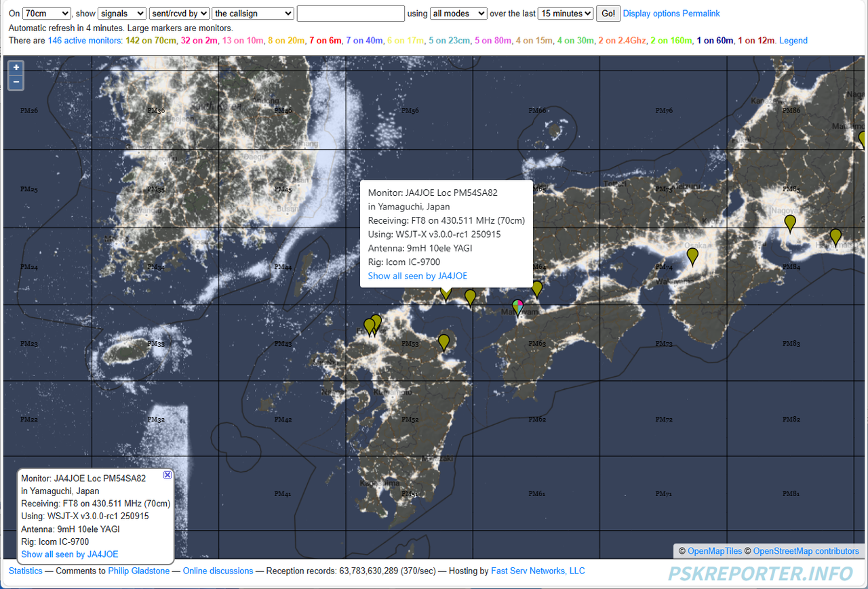Expand the sent/rcvd by dropdown
Image resolution: width=868 pixels, height=589 pixels.
tap(179, 14)
